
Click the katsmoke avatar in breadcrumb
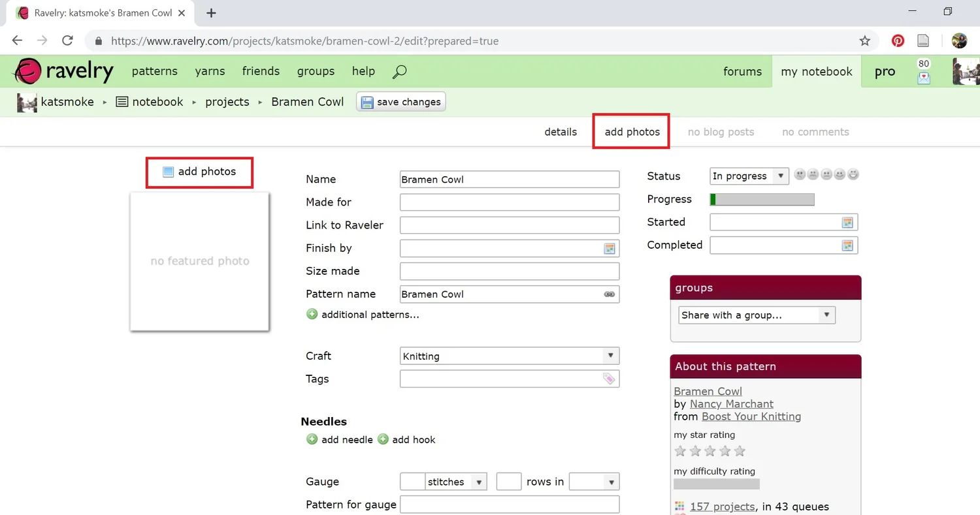click(27, 102)
